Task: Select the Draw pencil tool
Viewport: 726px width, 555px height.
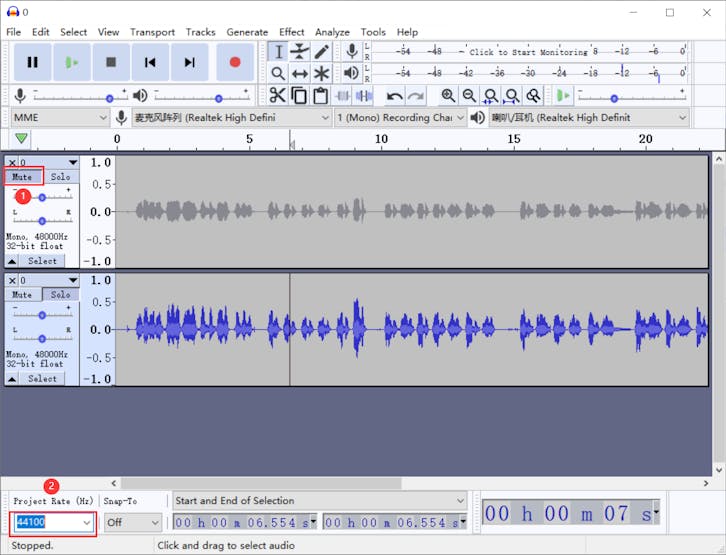Action: coord(321,52)
